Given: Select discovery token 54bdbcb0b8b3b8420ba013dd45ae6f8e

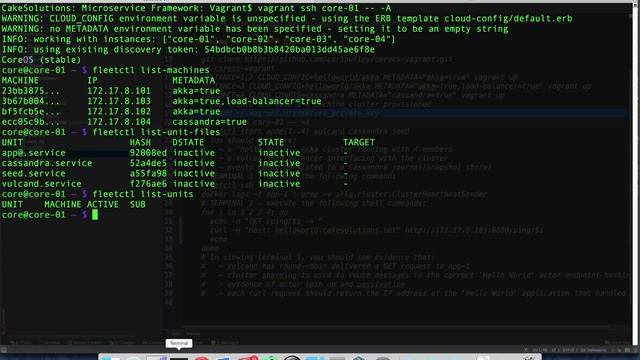Looking at the screenshot, I should 289,49.
